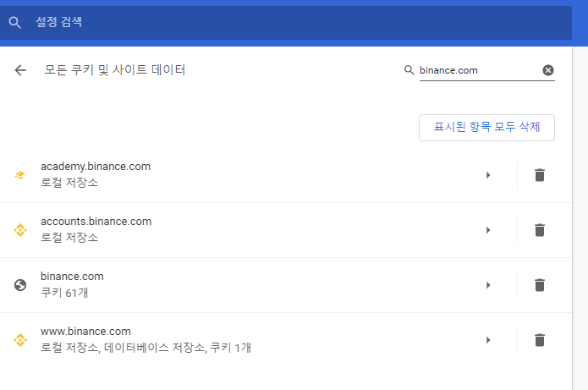
Task: Click the search icon beside the binance.com filter
Action: (409, 70)
